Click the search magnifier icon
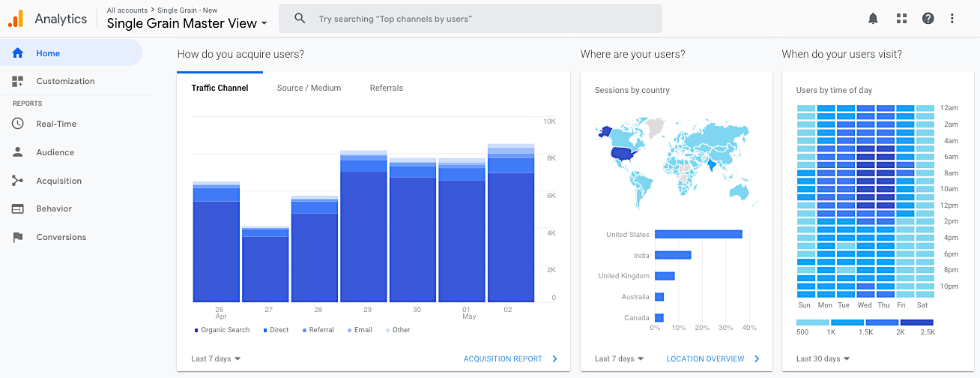This screenshot has height=378, width=980. [x=300, y=18]
